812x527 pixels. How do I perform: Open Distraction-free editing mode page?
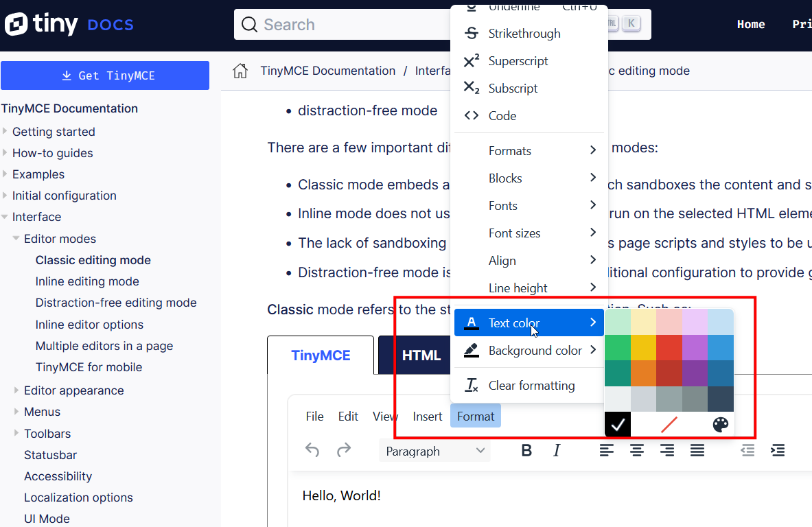[116, 303]
